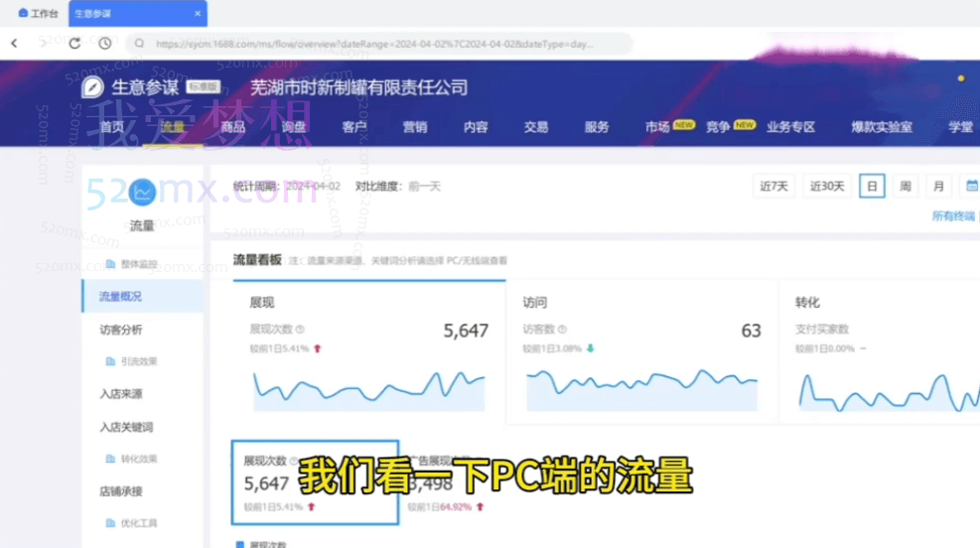Image resolution: width=980 pixels, height=548 pixels.
Task: Click info icon beside 访客数
Action: (563, 330)
